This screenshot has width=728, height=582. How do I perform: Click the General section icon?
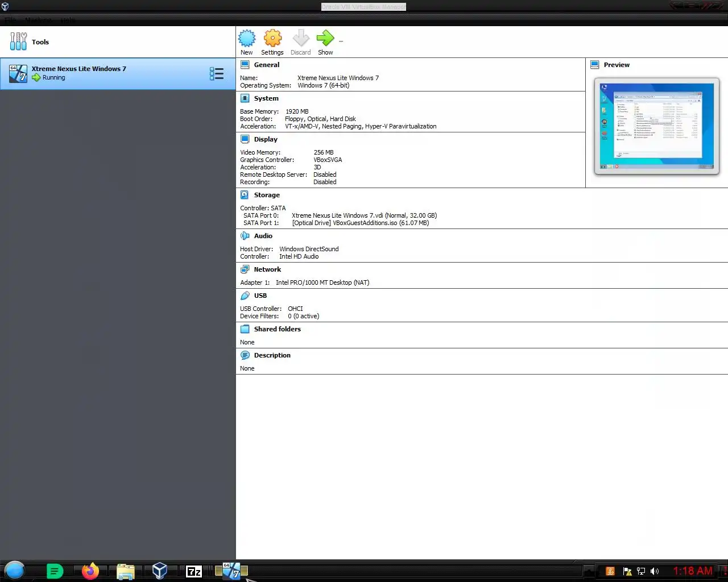click(245, 65)
